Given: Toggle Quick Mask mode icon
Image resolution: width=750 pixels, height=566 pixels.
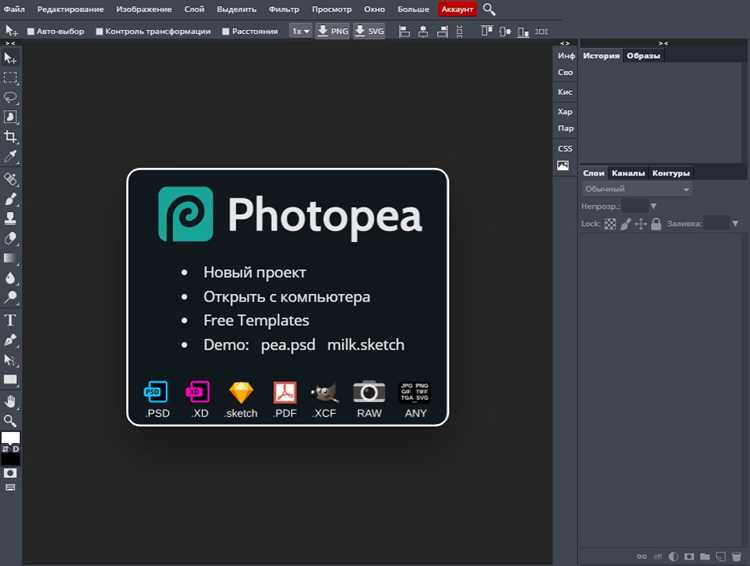Looking at the screenshot, I should (10, 473).
